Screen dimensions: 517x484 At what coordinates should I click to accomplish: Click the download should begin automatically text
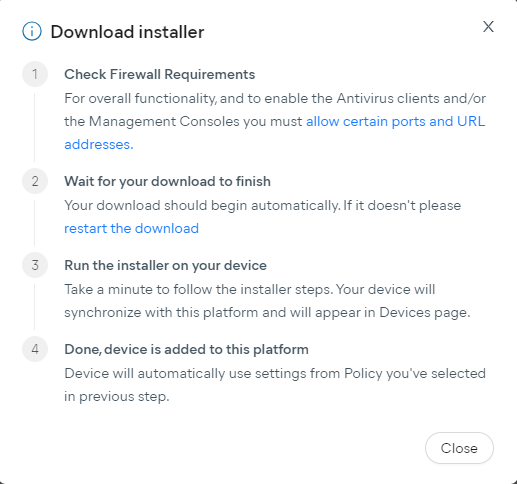pos(263,206)
